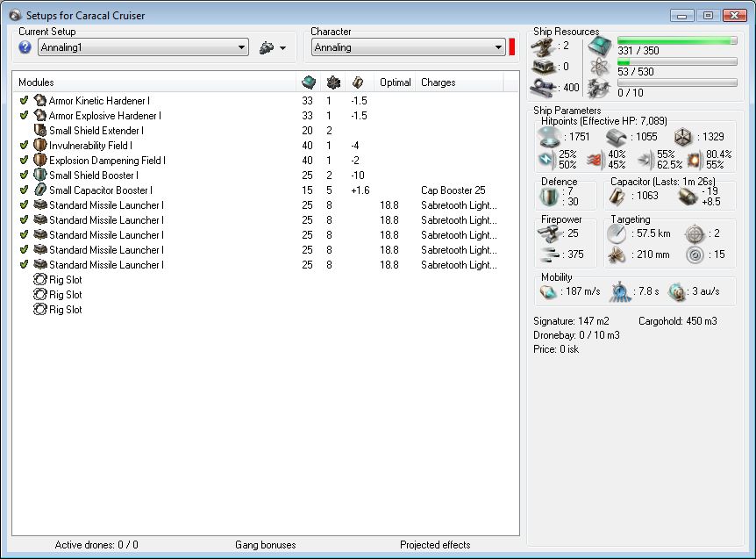Toggle the Armor Explosive Hardener I active checkmark

click(24, 115)
